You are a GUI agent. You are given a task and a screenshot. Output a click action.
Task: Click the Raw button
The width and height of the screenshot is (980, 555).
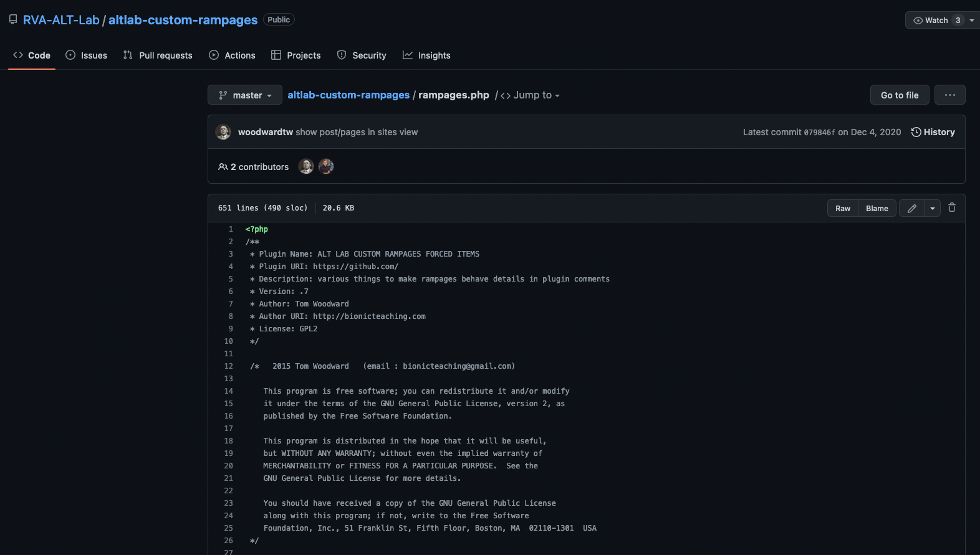[x=843, y=209]
